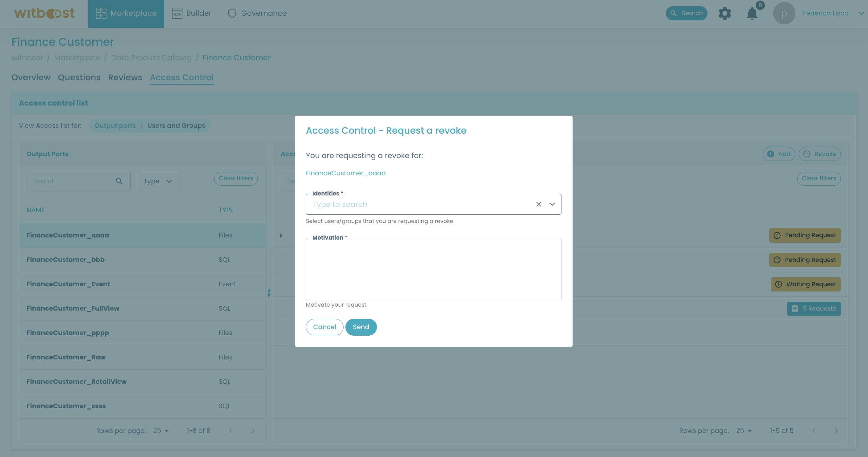868x457 pixels.
Task: Open the Identities dropdown expander
Action: [552, 204]
